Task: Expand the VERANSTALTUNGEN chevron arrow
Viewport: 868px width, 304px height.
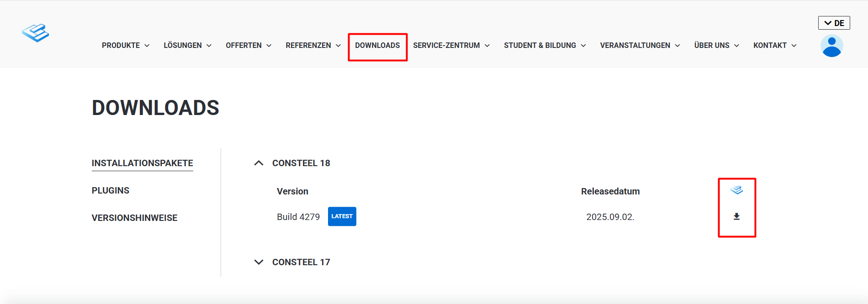Action: (677, 46)
